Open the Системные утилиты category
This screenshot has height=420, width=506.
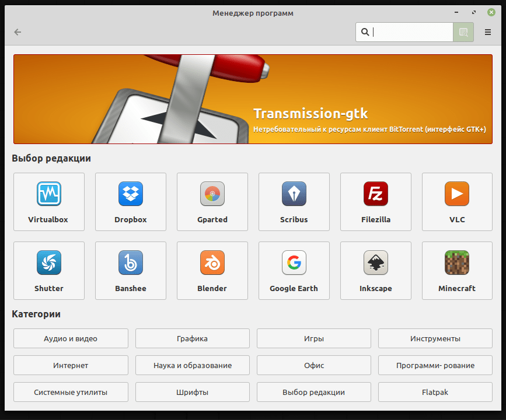coord(71,392)
